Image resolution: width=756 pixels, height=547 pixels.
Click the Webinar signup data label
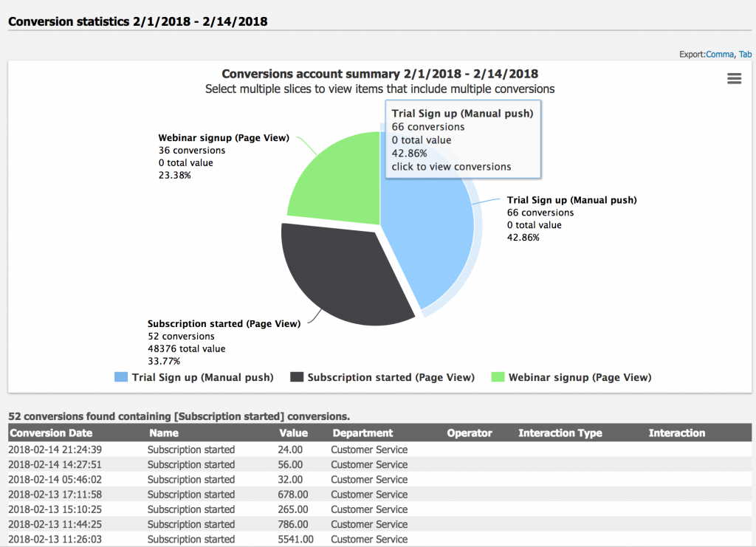tap(224, 138)
